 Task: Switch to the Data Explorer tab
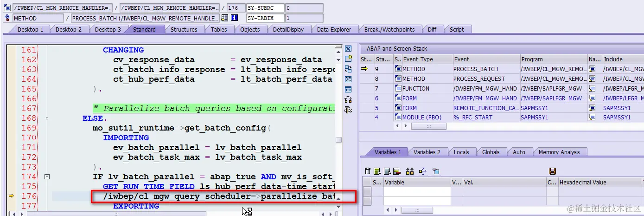(334, 29)
